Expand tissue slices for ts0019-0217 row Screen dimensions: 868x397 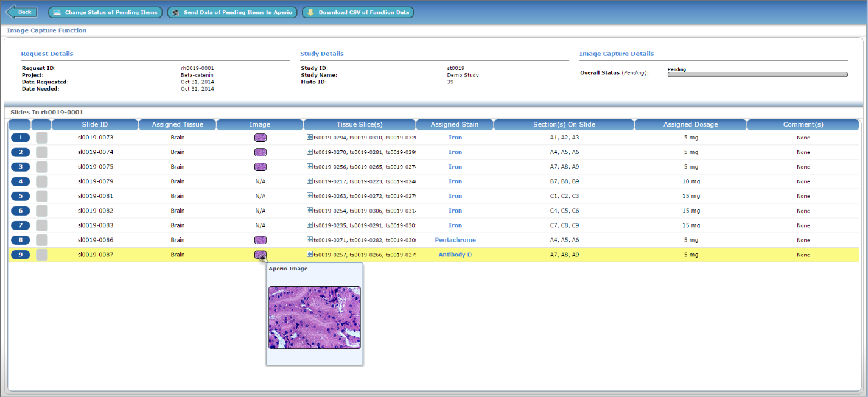[x=310, y=181]
